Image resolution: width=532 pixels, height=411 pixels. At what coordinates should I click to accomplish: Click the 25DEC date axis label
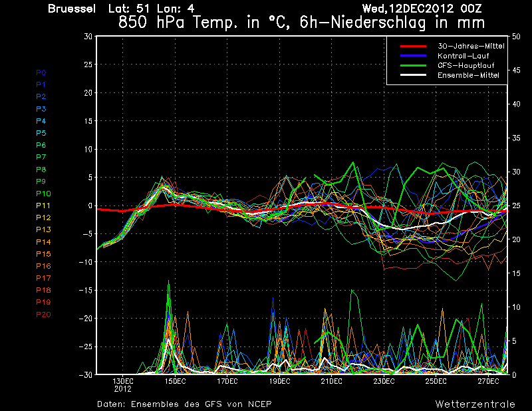click(x=436, y=382)
